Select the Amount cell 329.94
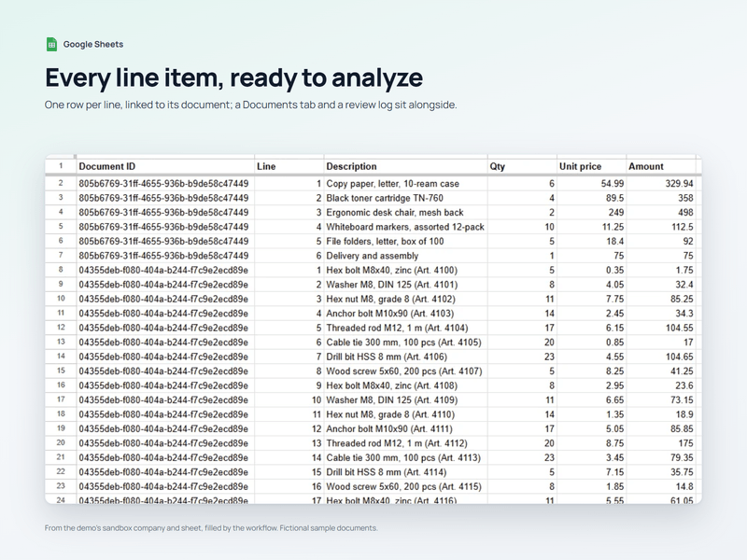Image resolution: width=747 pixels, height=560 pixels. click(661, 184)
